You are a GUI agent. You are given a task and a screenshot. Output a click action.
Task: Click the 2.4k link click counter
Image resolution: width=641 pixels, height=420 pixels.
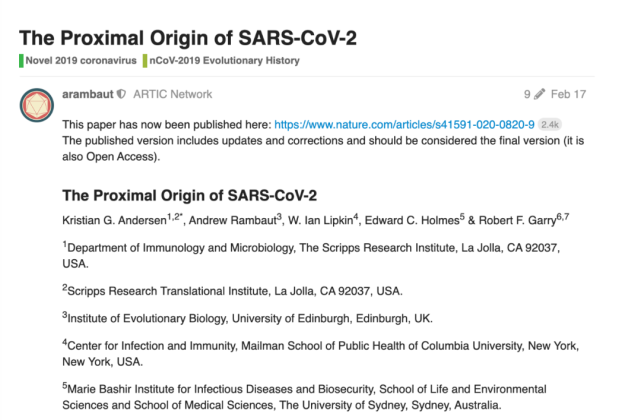[551, 125]
